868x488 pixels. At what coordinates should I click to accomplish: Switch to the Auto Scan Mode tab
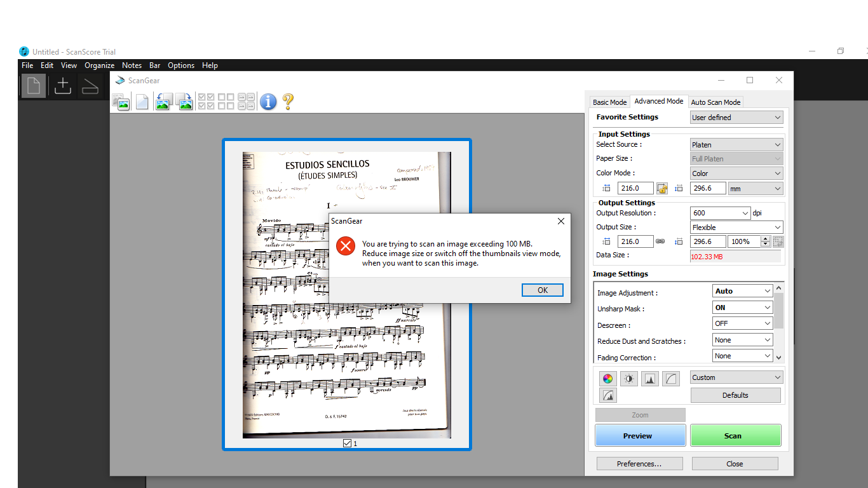click(x=715, y=102)
